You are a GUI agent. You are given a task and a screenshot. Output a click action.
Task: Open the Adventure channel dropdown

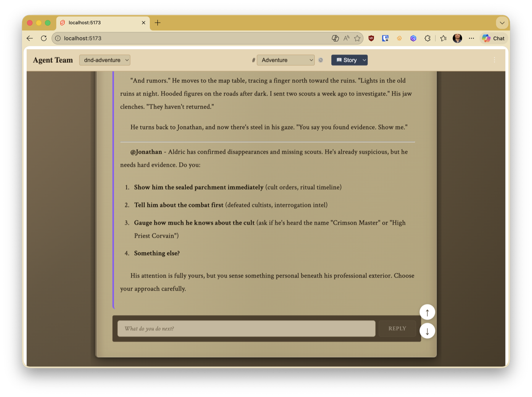coord(286,60)
